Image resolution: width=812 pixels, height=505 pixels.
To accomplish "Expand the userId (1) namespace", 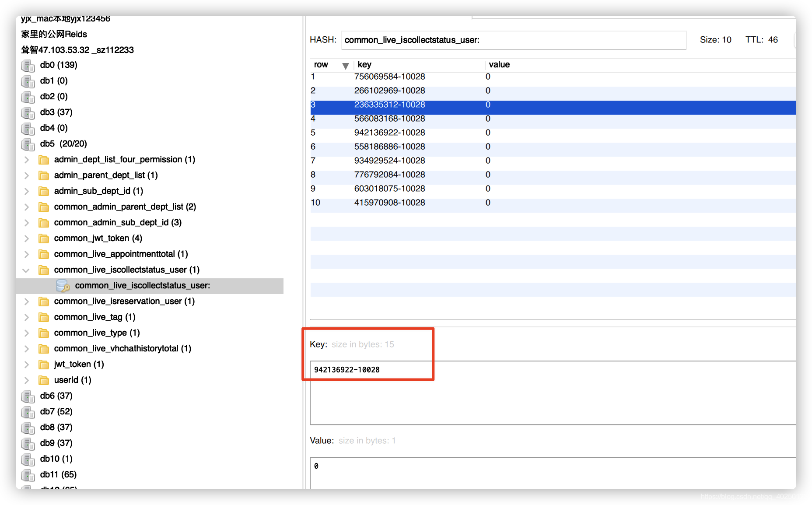I will pos(27,380).
